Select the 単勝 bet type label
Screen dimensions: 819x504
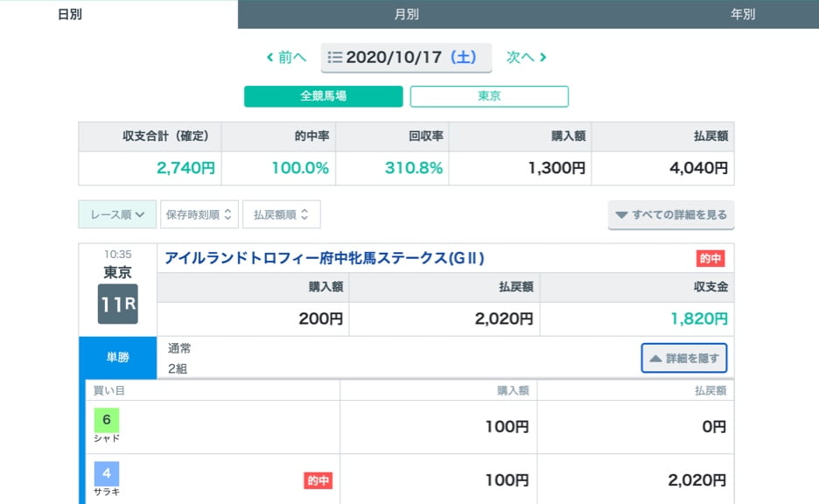tap(117, 358)
